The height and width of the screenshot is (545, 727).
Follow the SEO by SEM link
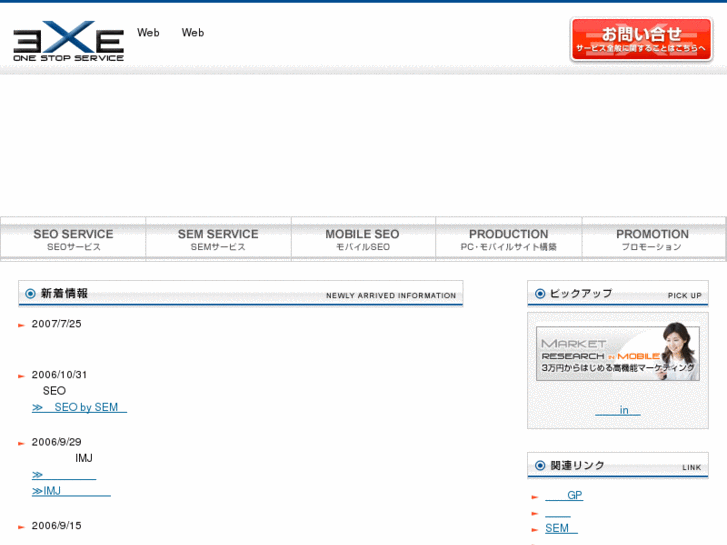coord(79,407)
